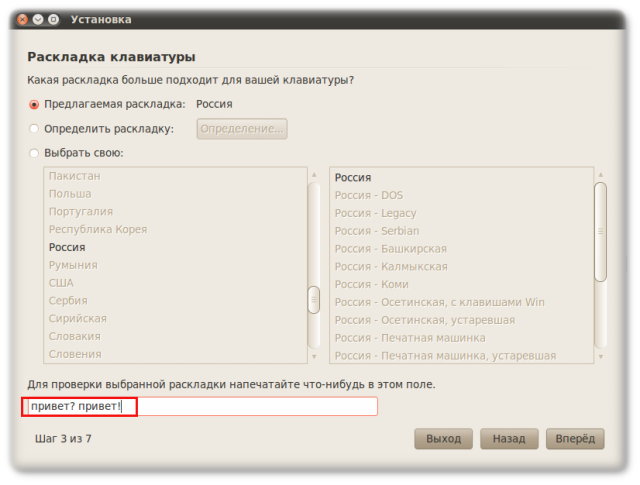Select 'США' from the country list
640x485 pixels.
click(61, 283)
